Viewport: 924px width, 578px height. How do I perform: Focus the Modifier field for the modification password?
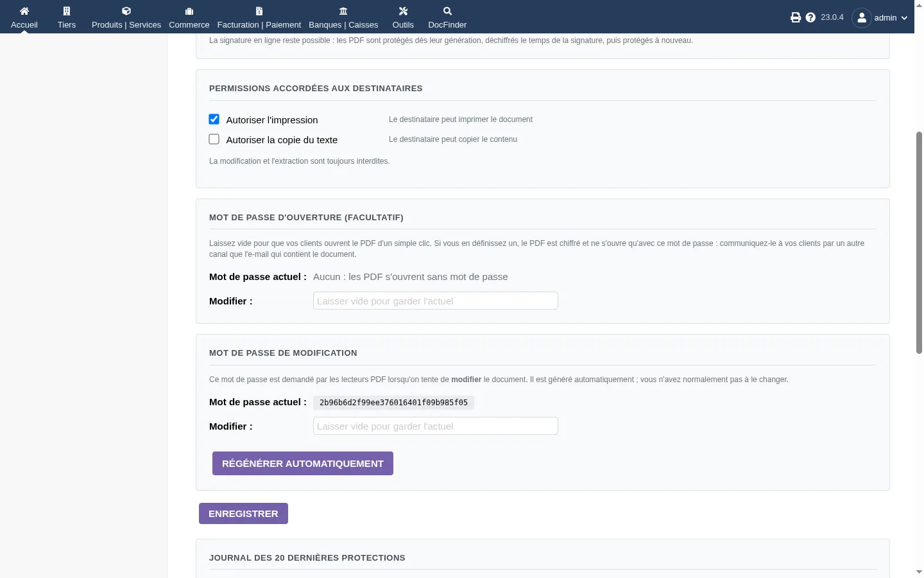coord(436,426)
